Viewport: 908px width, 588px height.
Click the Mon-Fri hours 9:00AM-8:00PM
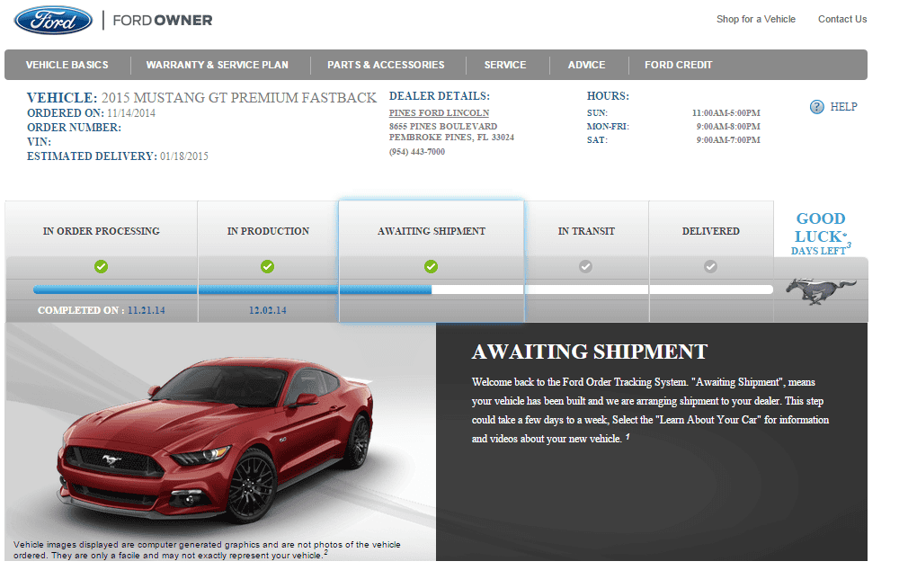click(x=728, y=126)
